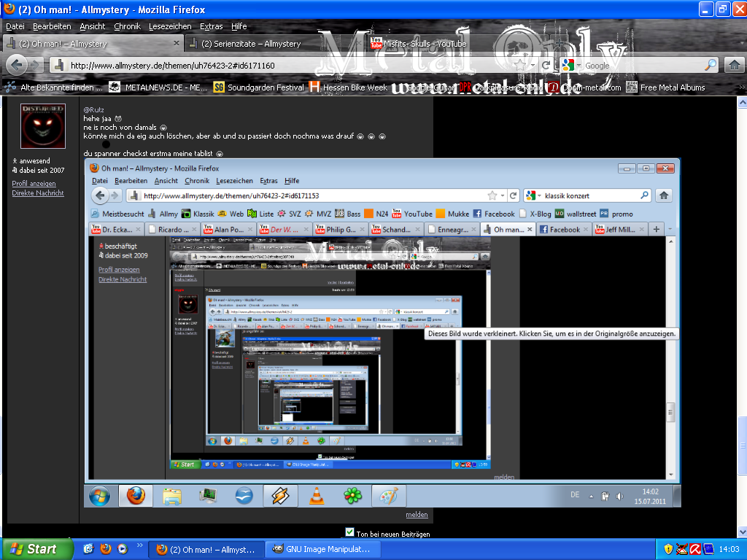Launch Internet Explorer from quick launch

tap(88, 548)
